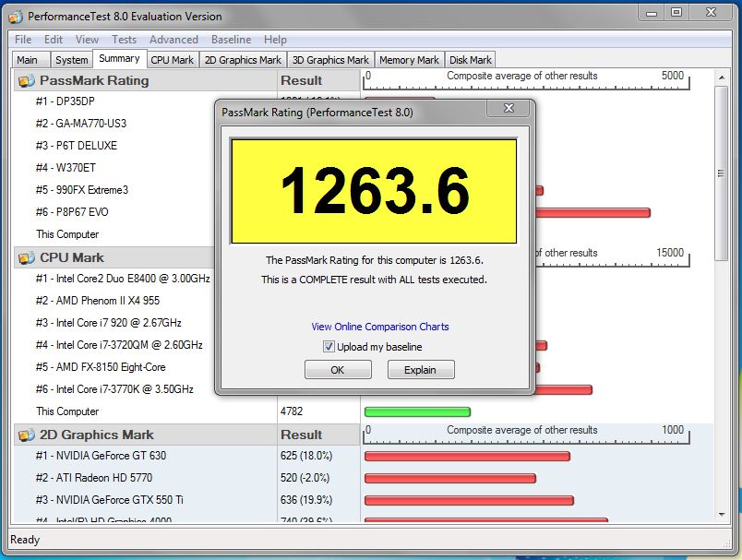The height and width of the screenshot is (560, 742).
Task: Click the CPU Mark section icon
Action: coord(27,257)
